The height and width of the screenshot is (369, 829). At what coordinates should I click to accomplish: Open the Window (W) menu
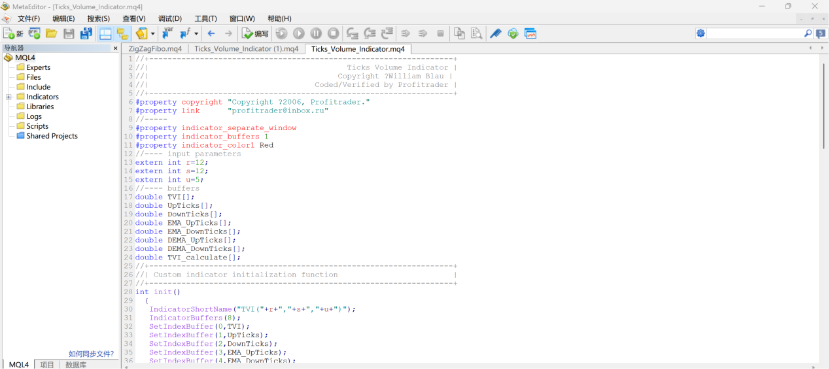(x=242, y=19)
